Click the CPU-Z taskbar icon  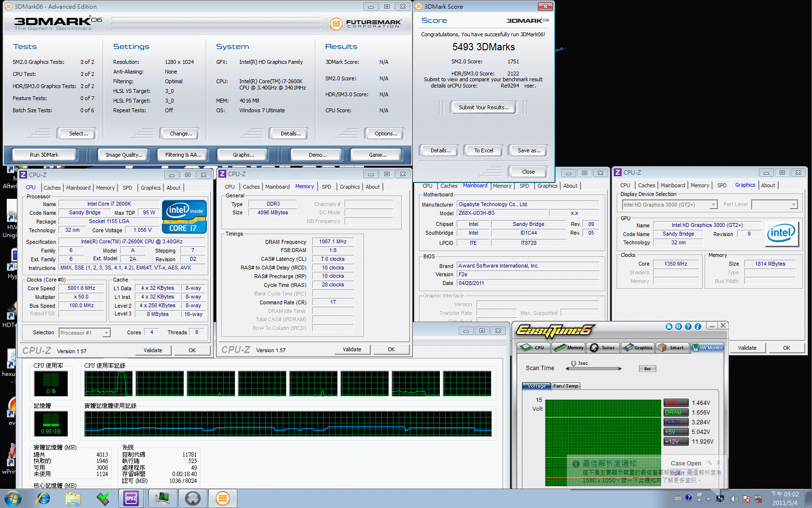click(131, 498)
